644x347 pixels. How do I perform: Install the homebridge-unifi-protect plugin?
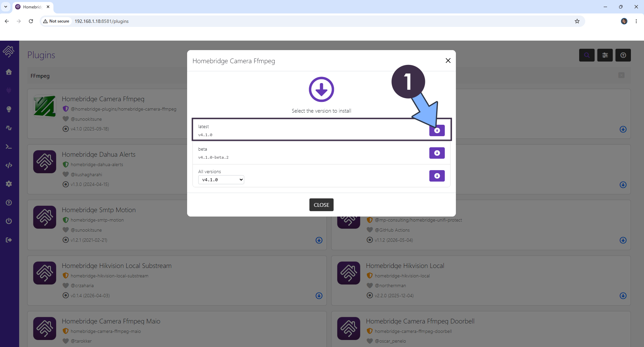(x=623, y=240)
